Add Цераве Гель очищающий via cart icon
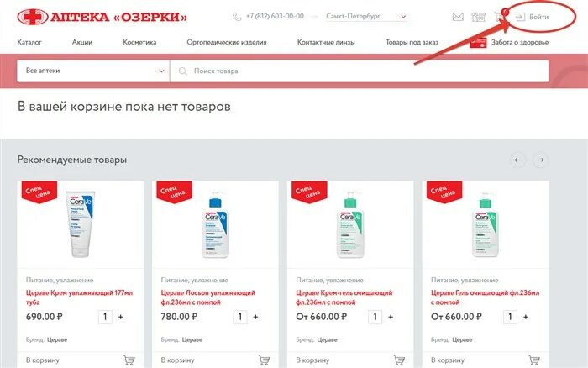This screenshot has height=368, width=588. [x=534, y=360]
